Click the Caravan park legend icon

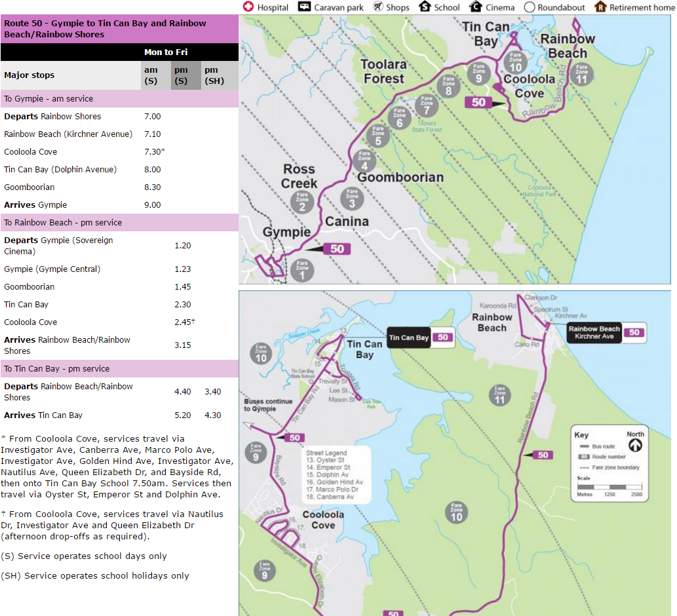click(304, 7)
